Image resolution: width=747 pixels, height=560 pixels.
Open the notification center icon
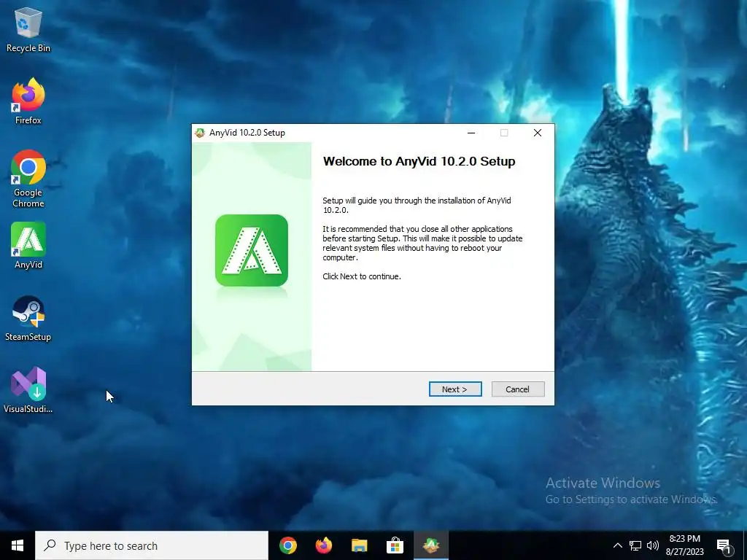point(724,546)
